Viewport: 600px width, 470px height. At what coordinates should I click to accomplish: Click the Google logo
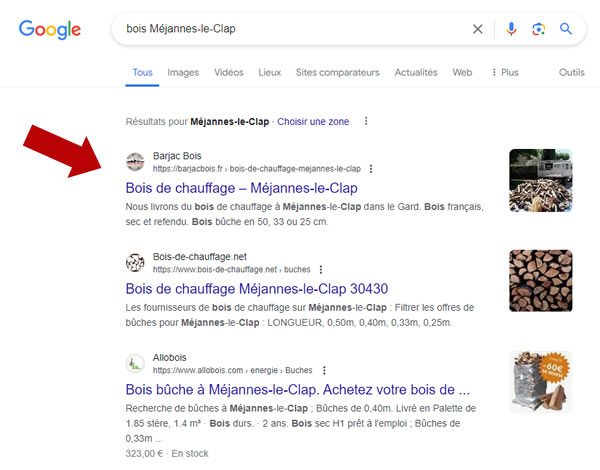[50, 29]
